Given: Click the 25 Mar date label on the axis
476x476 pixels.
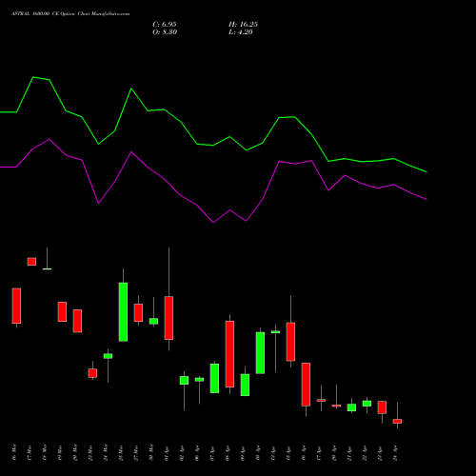Looking at the screenshot, I should [121, 453].
